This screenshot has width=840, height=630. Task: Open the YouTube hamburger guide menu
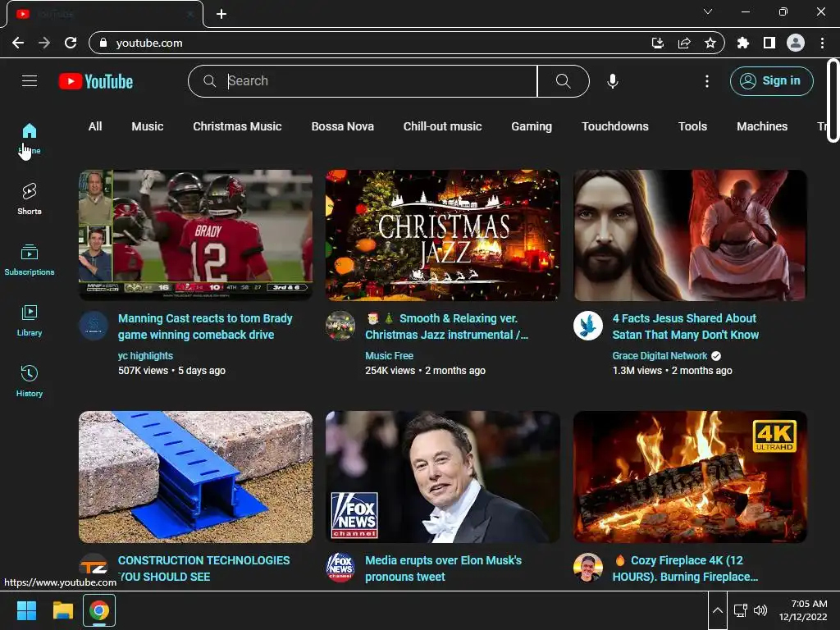pyautogui.click(x=30, y=81)
